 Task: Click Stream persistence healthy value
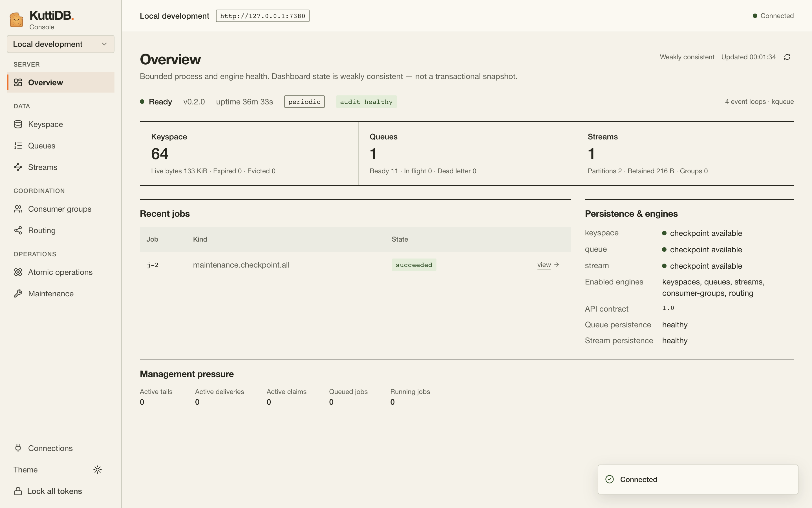(675, 340)
